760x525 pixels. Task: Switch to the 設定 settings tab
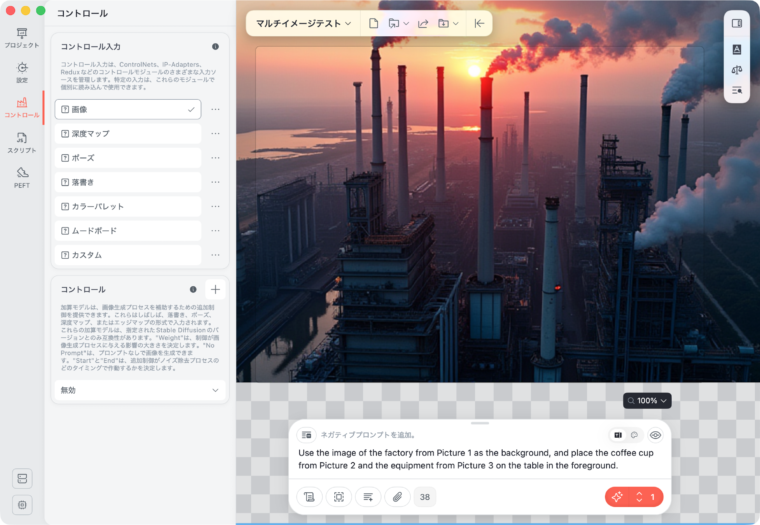pos(21,72)
